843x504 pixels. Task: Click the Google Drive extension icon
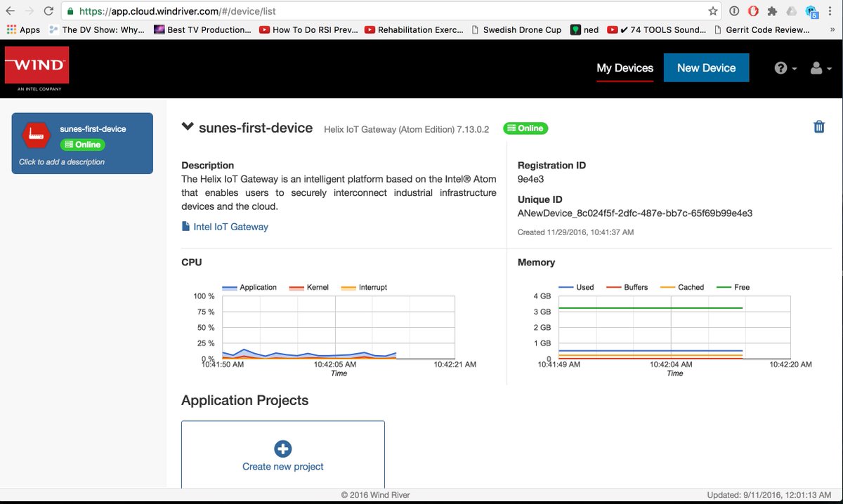tap(792, 11)
